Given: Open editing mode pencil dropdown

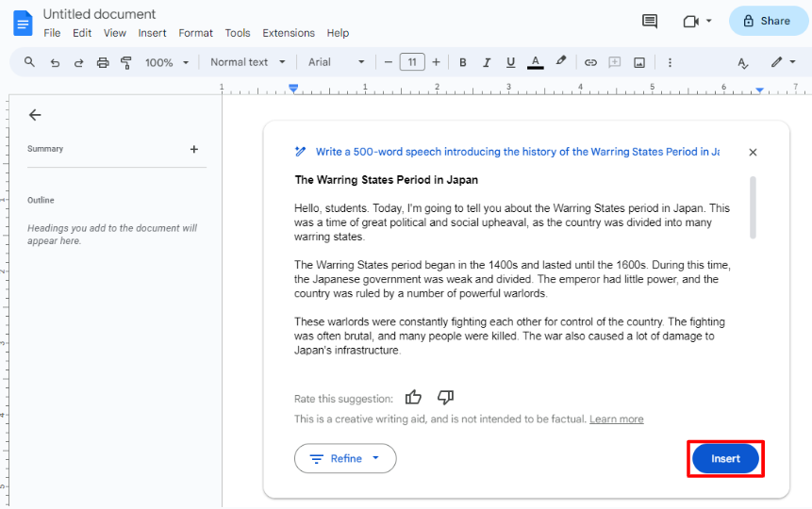Looking at the screenshot, I should pyautogui.click(x=783, y=62).
